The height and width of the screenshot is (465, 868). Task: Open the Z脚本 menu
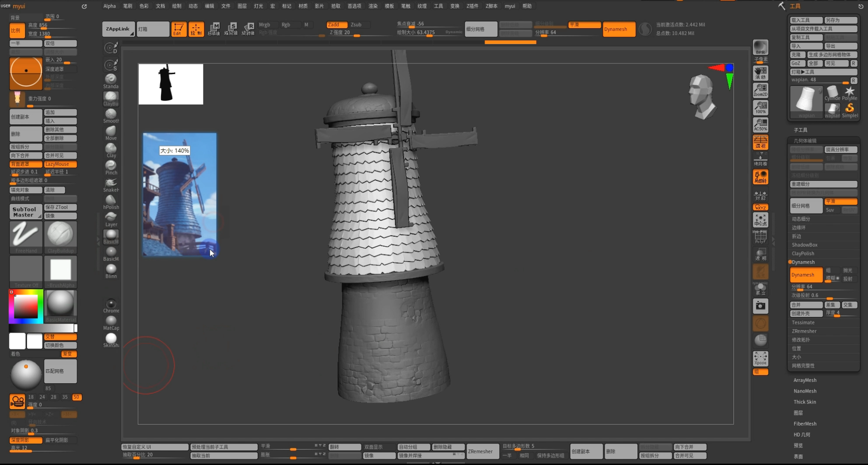[491, 6]
